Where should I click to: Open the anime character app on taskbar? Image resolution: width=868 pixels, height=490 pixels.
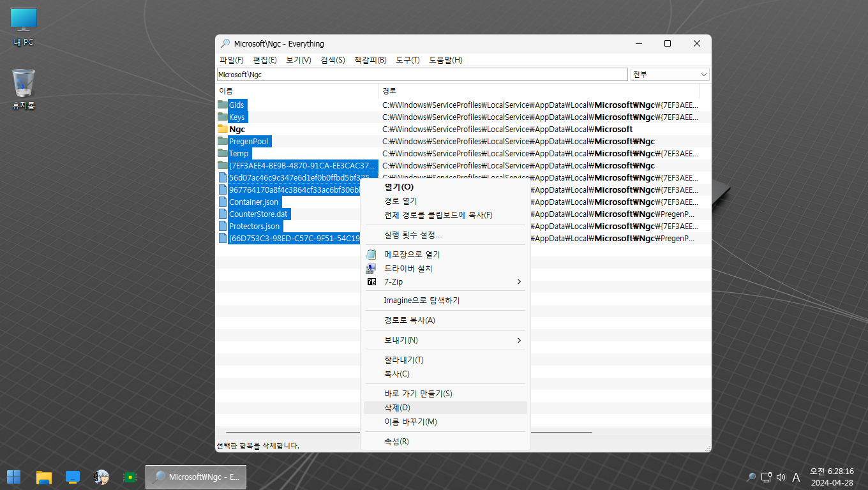pos(101,477)
